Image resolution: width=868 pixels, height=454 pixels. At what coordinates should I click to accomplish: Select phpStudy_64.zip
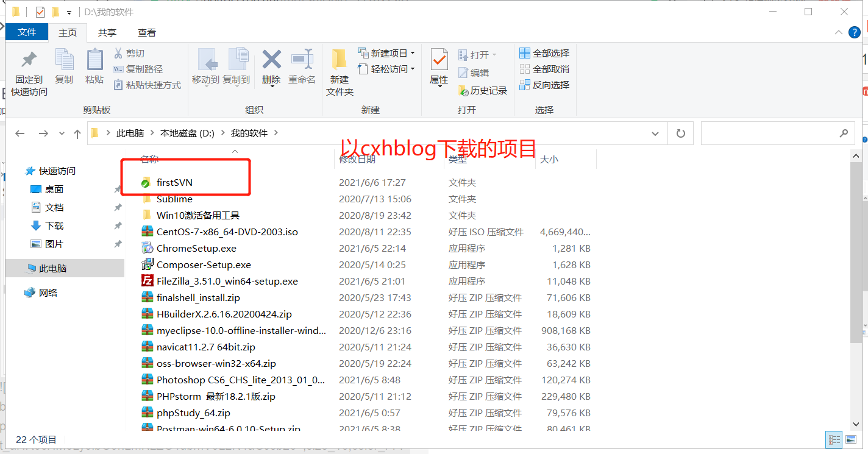click(x=193, y=413)
